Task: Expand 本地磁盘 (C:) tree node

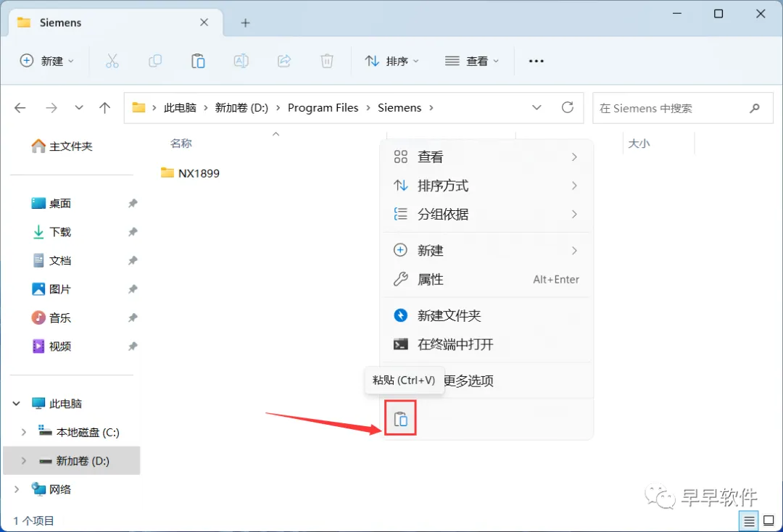Action: pyautogui.click(x=23, y=432)
